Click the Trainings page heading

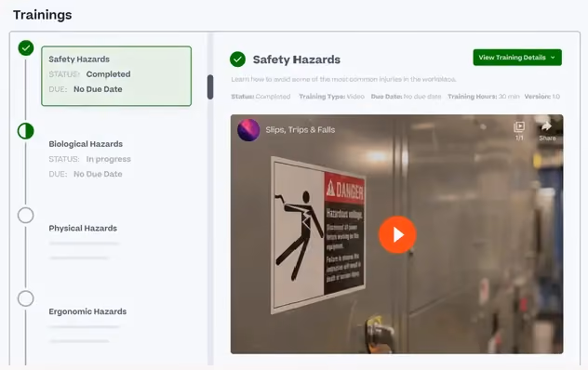click(x=43, y=15)
